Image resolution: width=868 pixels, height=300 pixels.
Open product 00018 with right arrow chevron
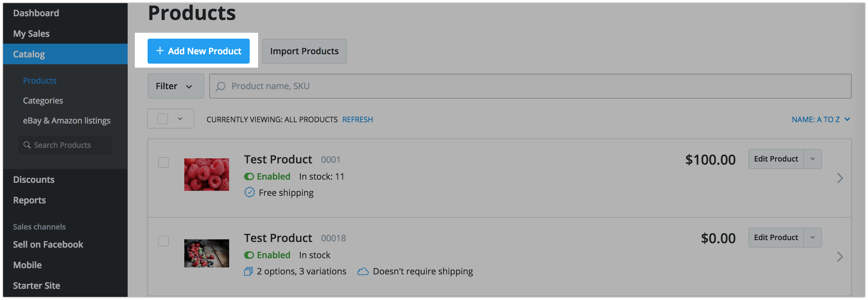tap(840, 256)
